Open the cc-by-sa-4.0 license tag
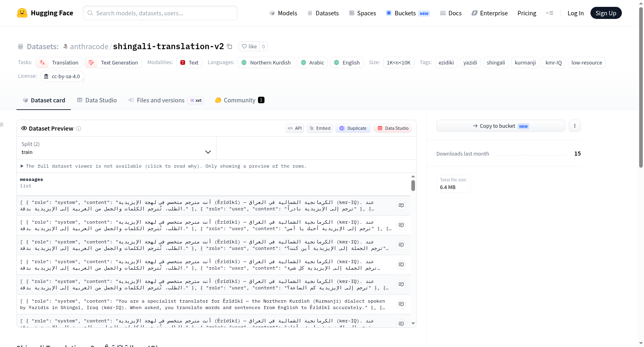Screen dimensions: 644x347 [x=62, y=76]
